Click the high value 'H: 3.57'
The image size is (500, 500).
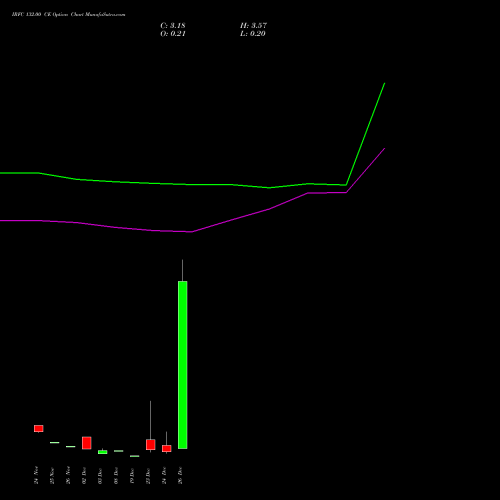coord(253,26)
